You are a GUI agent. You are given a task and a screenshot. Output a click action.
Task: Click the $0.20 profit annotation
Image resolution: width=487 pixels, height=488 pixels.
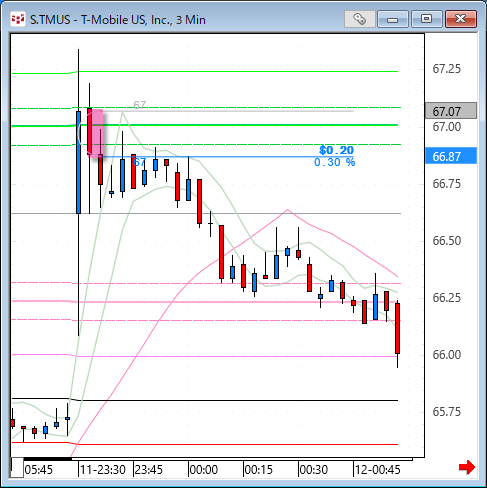336,150
